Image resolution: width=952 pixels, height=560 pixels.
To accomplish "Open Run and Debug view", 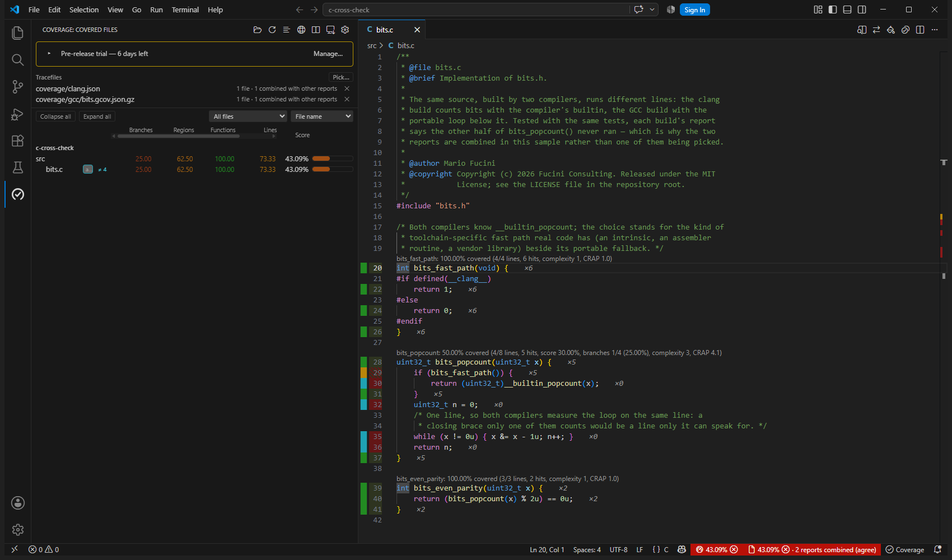I will tap(17, 114).
